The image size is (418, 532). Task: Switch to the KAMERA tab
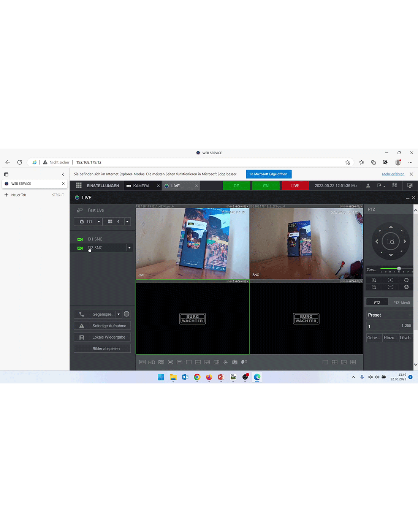[141, 186]
